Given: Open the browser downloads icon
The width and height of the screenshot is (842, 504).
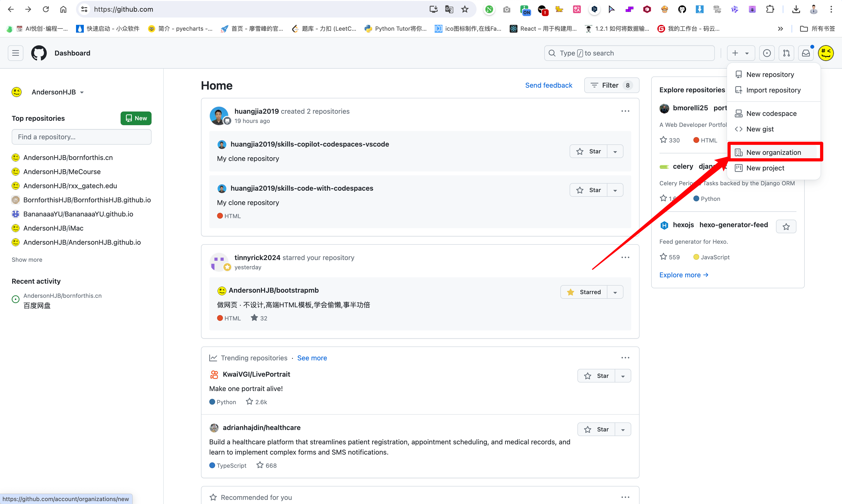Looking at the screenshot, I should click(796, 9).
